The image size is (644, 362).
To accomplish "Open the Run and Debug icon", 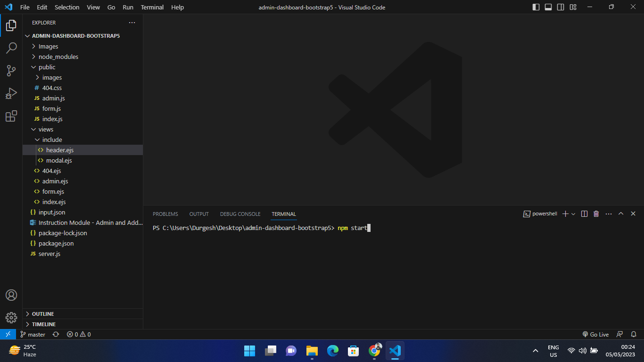I will pyautogui.click(x=11, y=93).
